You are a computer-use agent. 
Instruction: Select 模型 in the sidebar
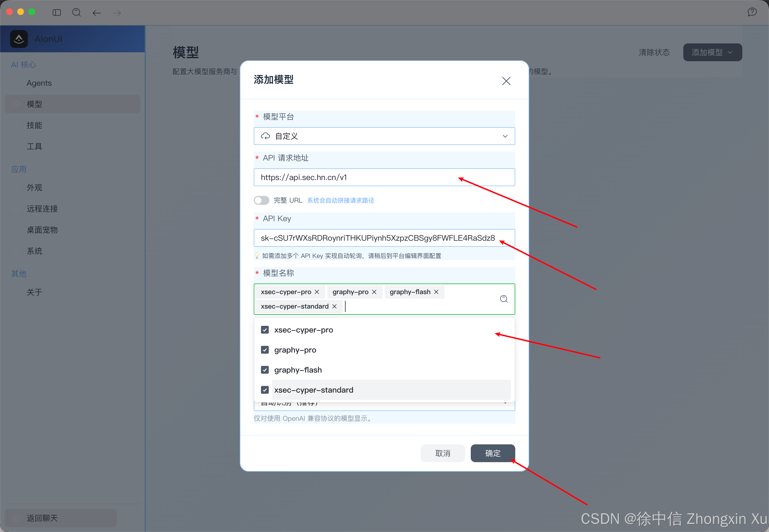click(72, 104)
